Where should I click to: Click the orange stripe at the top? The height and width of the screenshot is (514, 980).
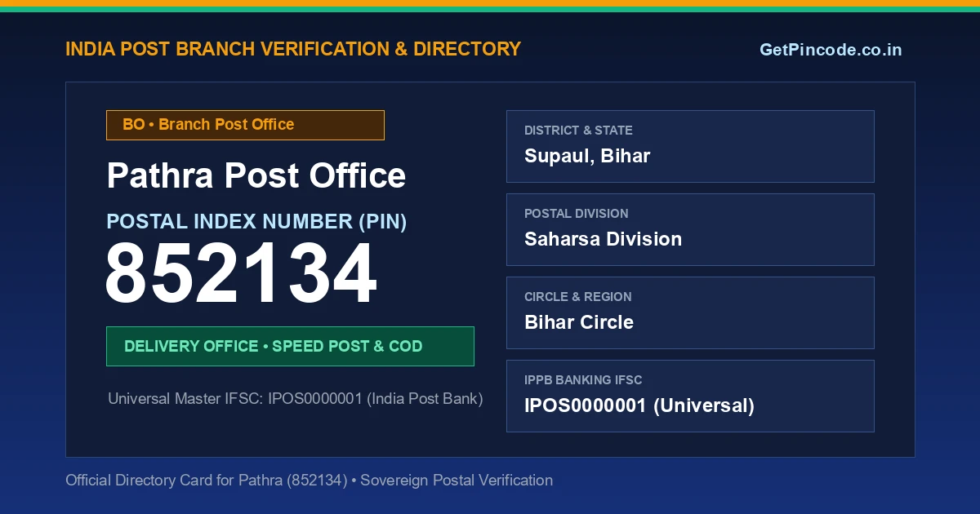490,3
